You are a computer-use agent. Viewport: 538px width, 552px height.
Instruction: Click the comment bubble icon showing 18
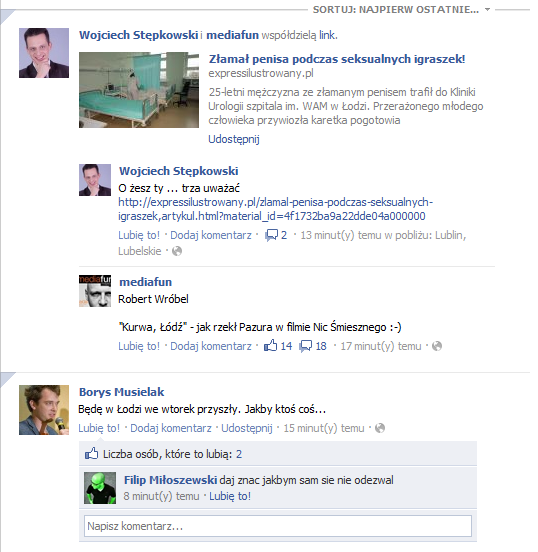click(x=305, y=346)
